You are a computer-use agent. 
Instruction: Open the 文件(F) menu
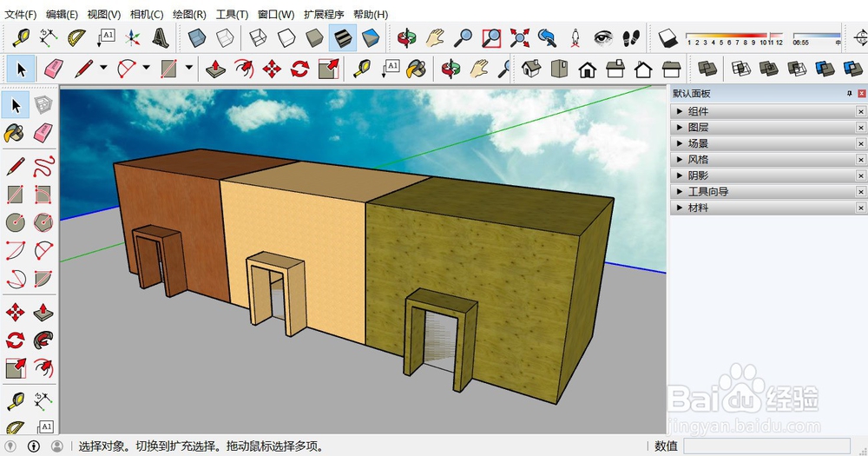pos(21,15)
